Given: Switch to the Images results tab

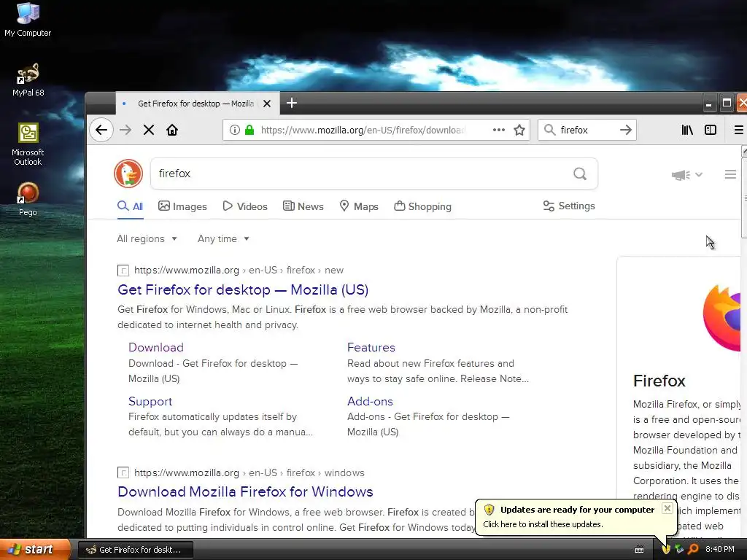Looking at the screenshot, I should coord(182,206).
